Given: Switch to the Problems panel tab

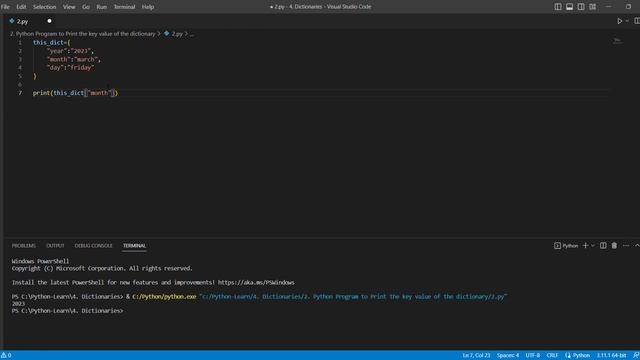Looking at the screenshot, I should 24,246.
